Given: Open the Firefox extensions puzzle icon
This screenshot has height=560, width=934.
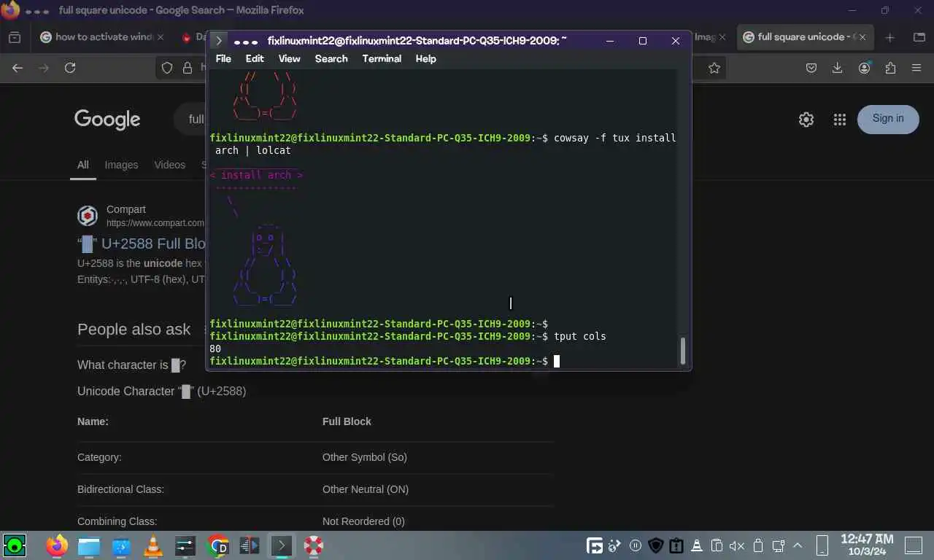Looking at the screenshot, I should [890, 68].
